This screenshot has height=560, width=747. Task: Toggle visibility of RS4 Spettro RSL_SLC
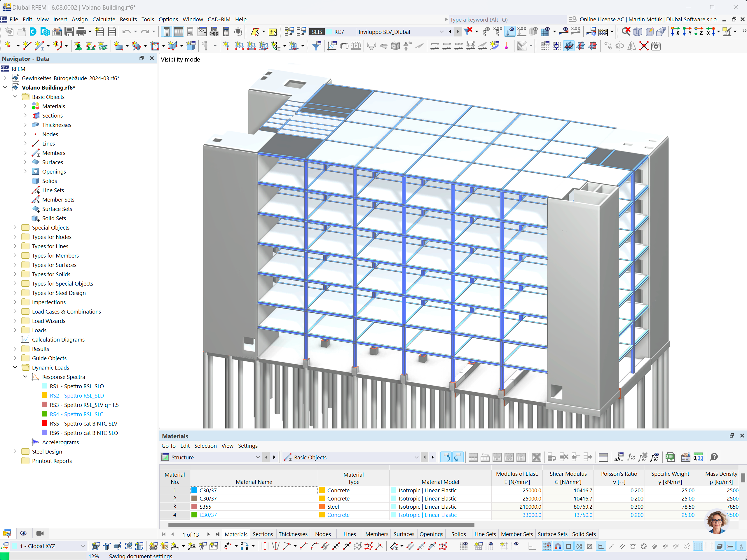click(46, 414)
